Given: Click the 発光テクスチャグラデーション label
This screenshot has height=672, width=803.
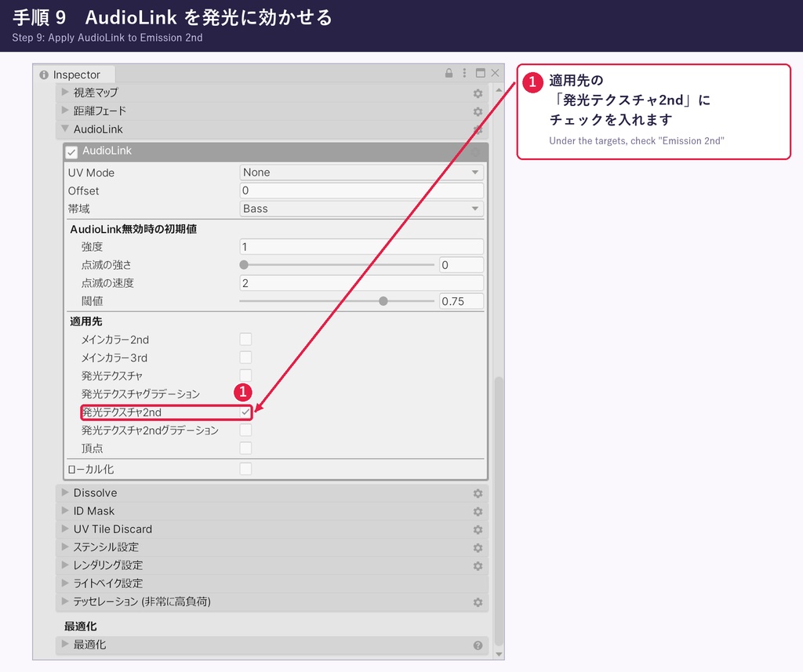Looking at the screenshot, I should point(140,394).
